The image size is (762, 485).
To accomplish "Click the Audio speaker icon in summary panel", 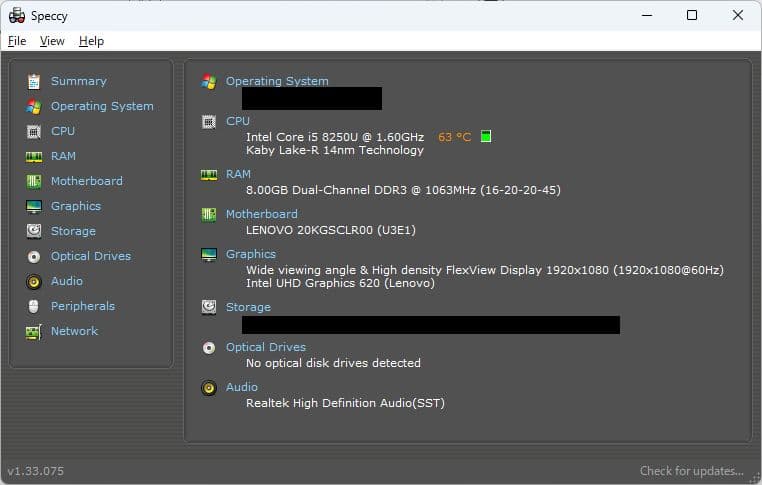I will 209,387.
